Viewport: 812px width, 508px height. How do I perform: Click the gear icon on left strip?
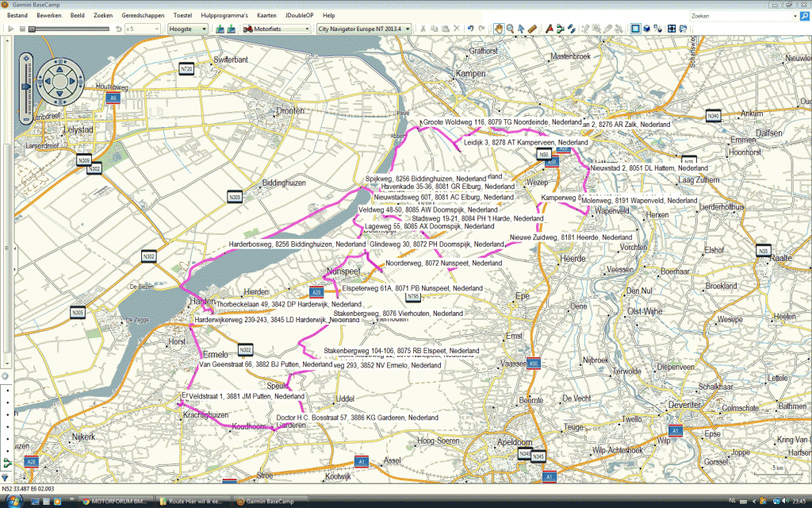click(6, 376)
